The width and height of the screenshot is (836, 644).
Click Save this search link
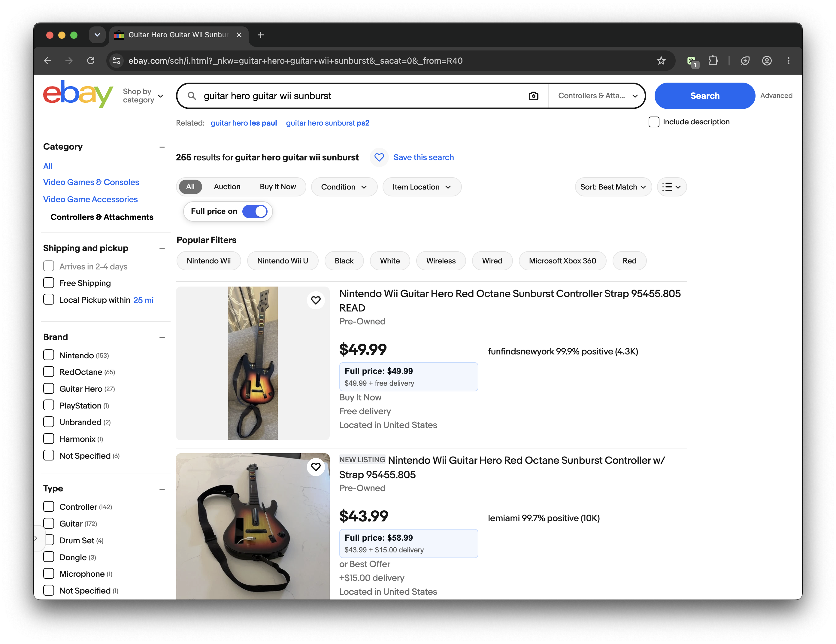coord(423,157)
